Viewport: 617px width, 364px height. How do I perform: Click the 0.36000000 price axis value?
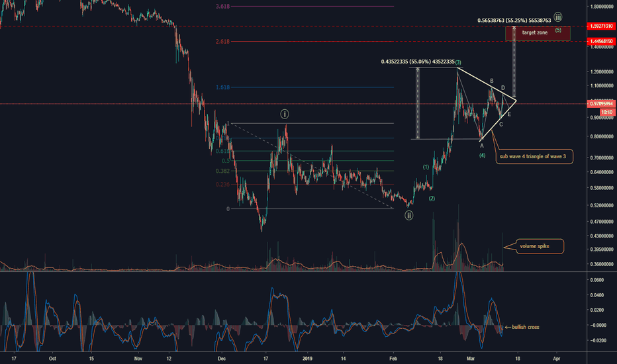(x=602, y=264)
